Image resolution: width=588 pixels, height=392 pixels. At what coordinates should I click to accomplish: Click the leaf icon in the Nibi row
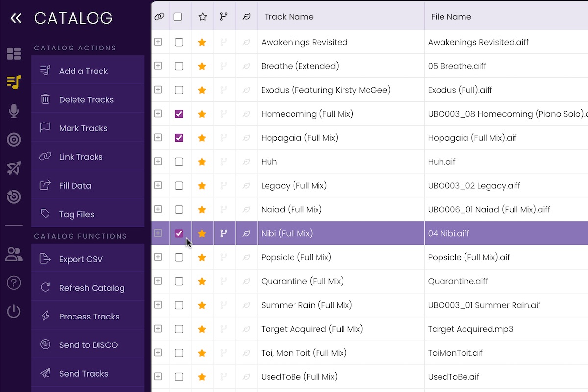246,234
